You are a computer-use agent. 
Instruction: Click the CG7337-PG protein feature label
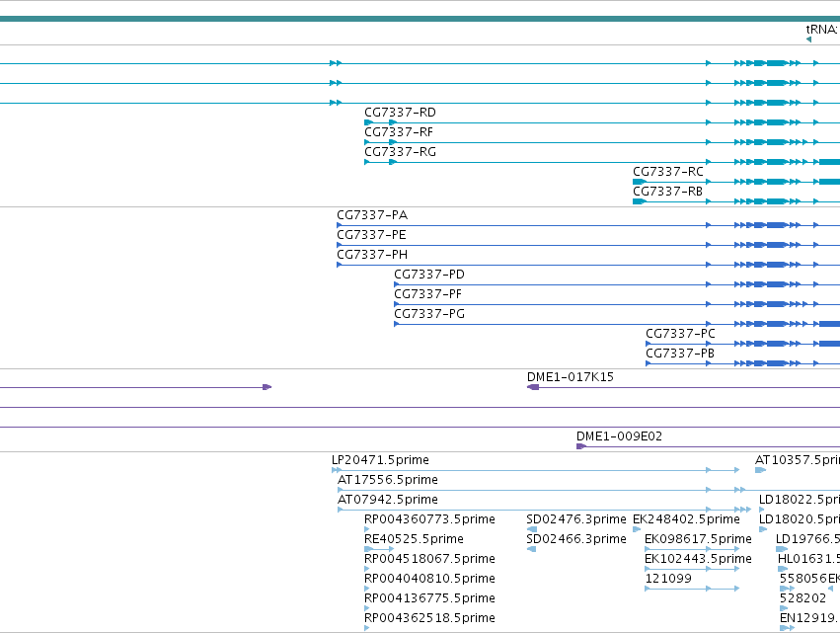(x=429, y=315)
